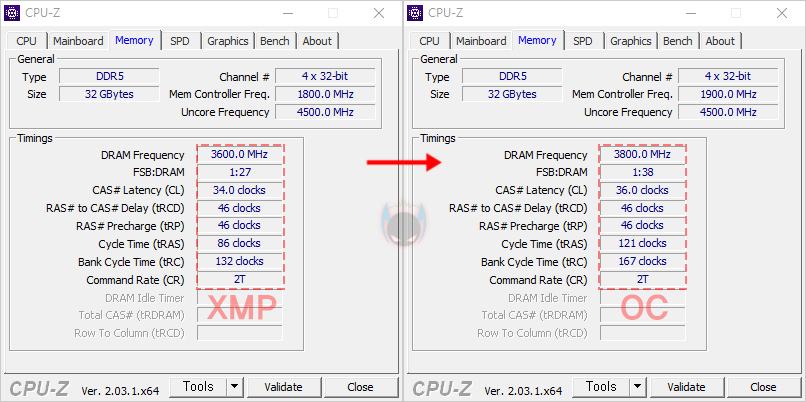Click Bank Cycle Time value 132 clocks

[x=240, y=261]
